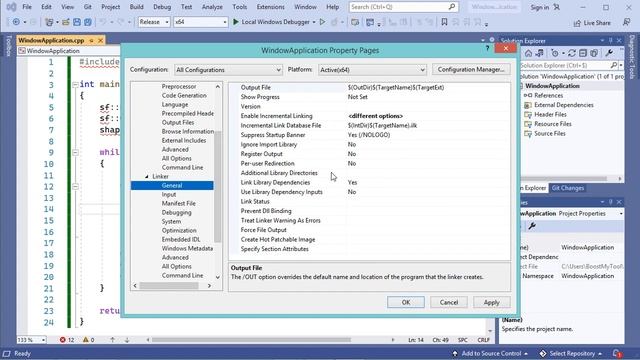Select Manifest File in tree
The width and height of the screenshot is (640, 360).
point(178,203)
